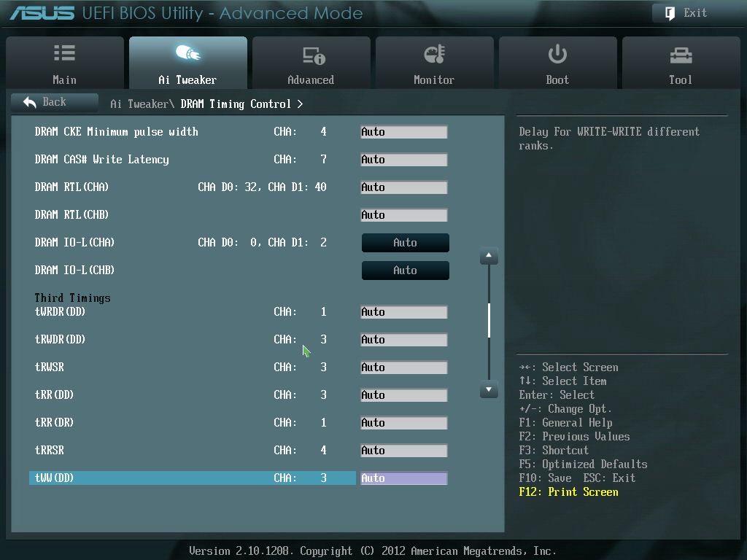
Task: Click tWRDR(DD) Auto value field
Action: (x=404, y=312)
